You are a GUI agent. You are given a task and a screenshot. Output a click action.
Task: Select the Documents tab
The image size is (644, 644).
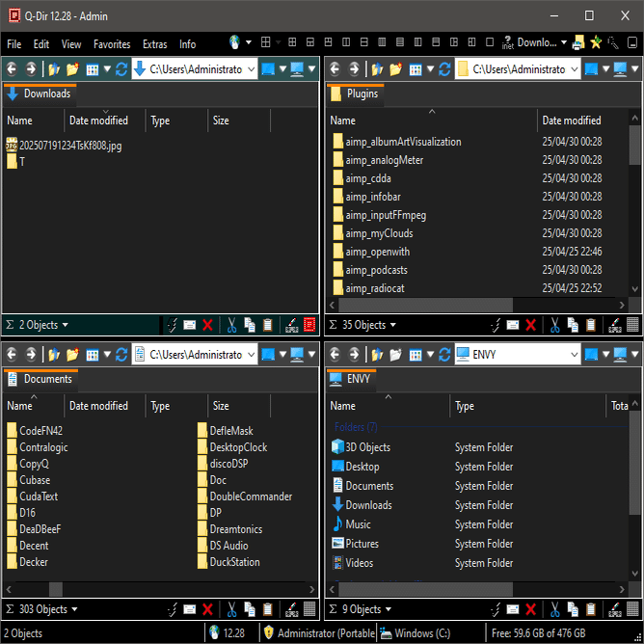tap(40, 379)
